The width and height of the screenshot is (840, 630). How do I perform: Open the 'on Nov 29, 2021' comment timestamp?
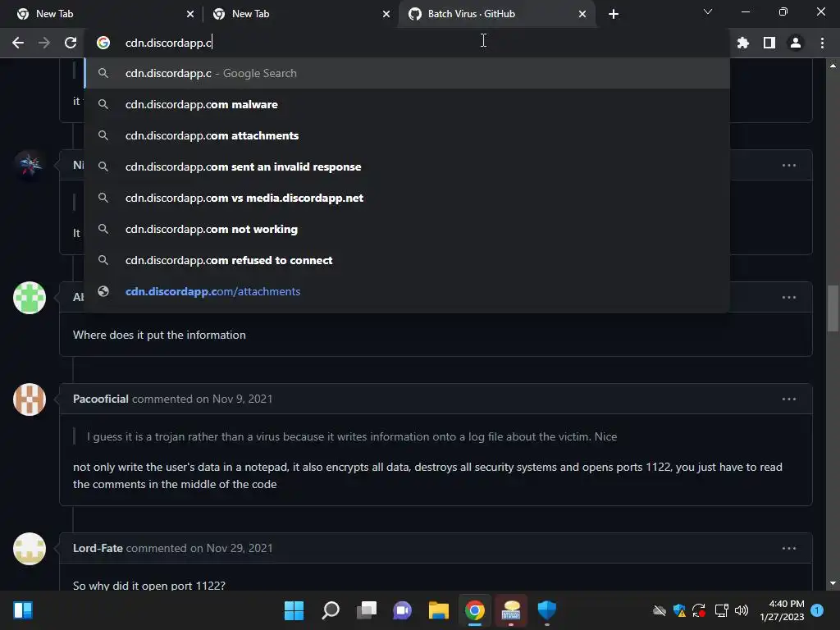[231, 548]
